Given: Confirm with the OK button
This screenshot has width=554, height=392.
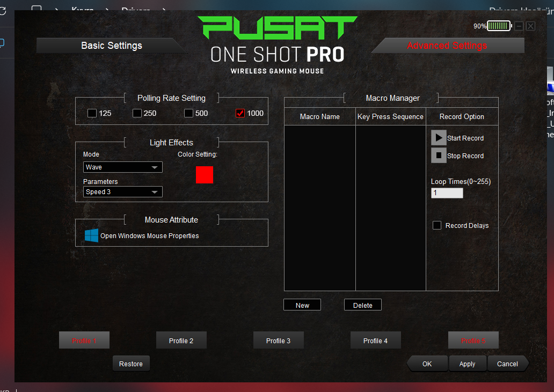Looking at the screenshot, I should tap(427, 364).
